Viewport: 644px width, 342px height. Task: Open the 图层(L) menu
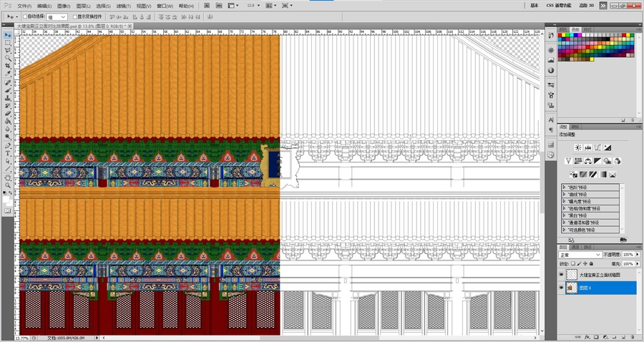[83, 6]
